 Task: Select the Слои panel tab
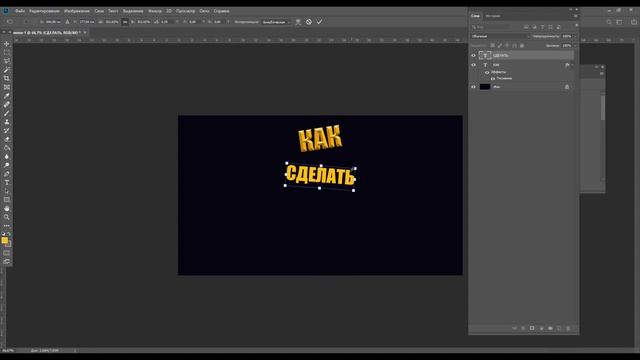pyautogui.click(x=476, y=16)
